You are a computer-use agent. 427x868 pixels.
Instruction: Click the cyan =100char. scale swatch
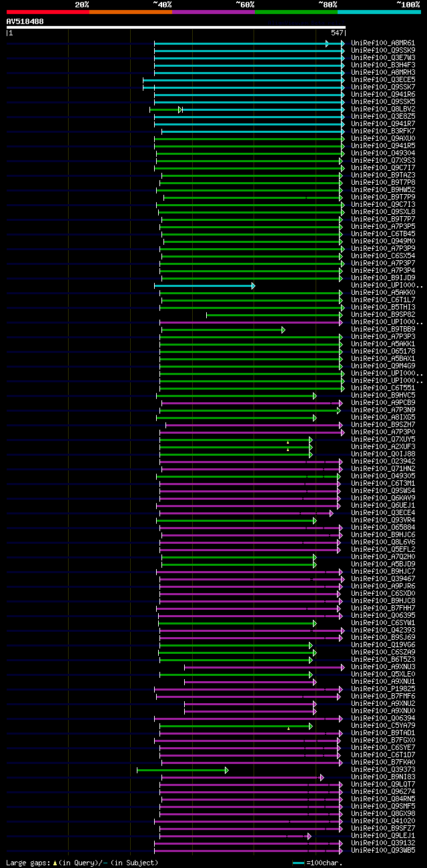[298, 863]
